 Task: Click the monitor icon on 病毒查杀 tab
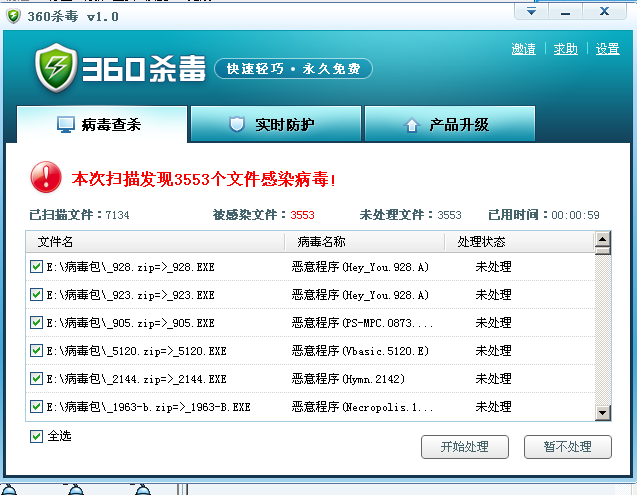[x=66, y=124]
